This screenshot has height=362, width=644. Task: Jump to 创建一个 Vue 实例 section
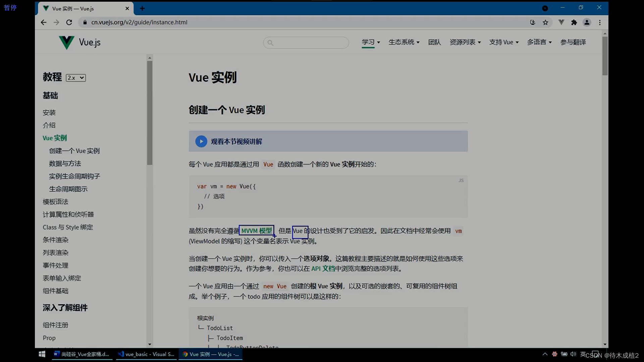tap(74, 151)
